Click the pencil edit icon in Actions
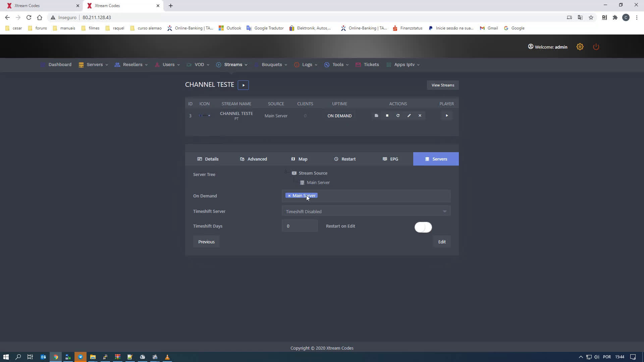Viewport: 644px width, 362px height. click(x=409, y=116)
